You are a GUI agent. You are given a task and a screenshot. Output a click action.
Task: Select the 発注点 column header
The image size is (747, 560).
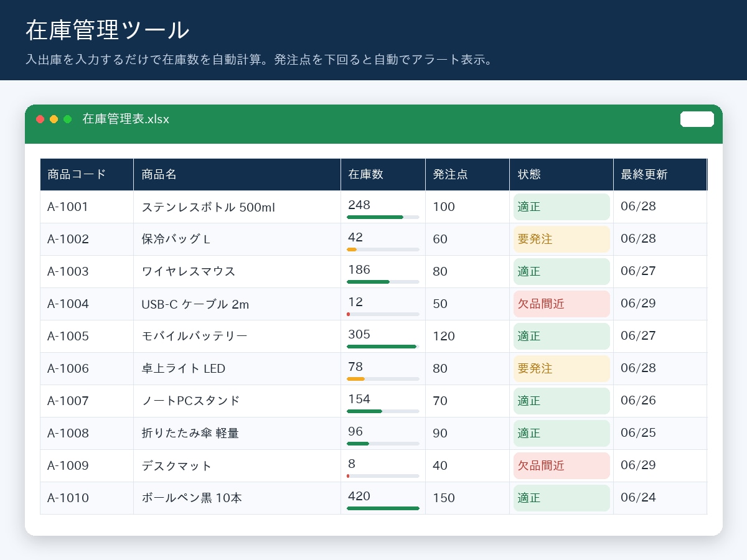click(467, 175)
